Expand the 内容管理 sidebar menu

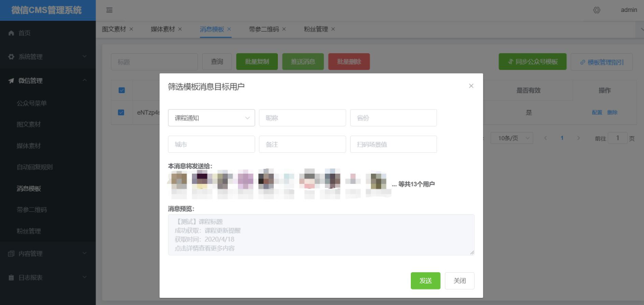tap(48, 254)
